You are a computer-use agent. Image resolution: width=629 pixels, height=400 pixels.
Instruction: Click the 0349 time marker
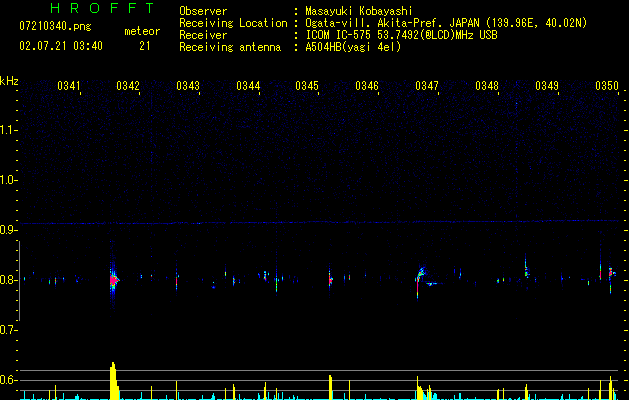(x=547, y=86)
